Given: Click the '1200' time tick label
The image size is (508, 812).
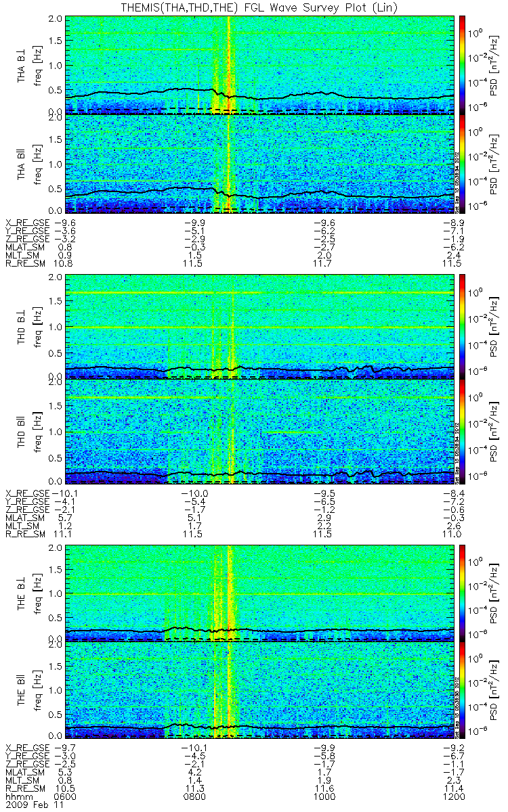Looking at the screenshot, I should coord(452,798).
